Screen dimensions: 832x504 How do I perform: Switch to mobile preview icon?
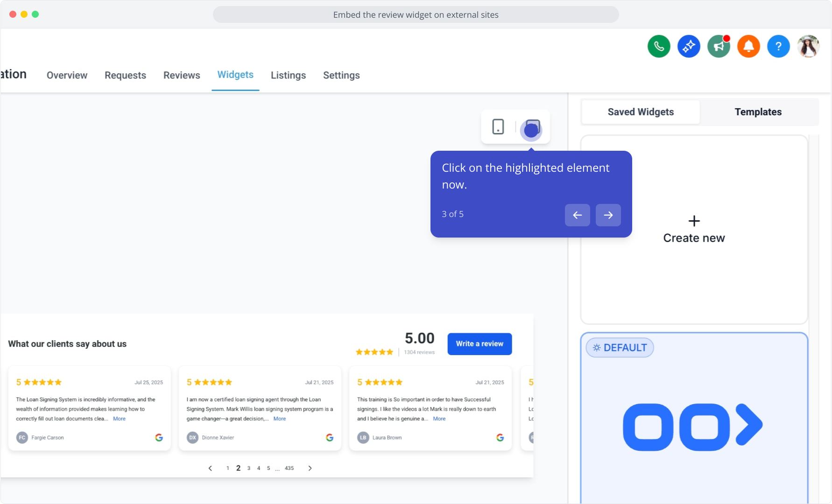(498, 126)
